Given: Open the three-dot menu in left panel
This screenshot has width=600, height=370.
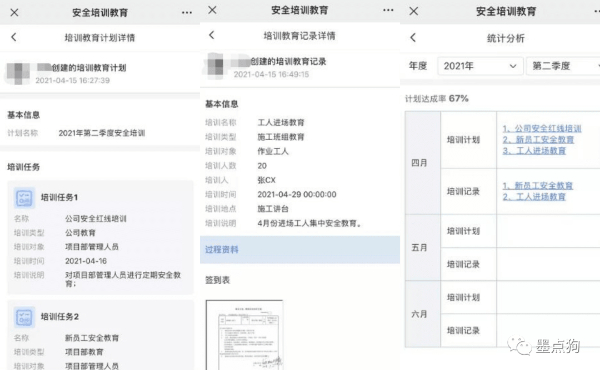Looking at the screenshot, I should coord(187,13).
